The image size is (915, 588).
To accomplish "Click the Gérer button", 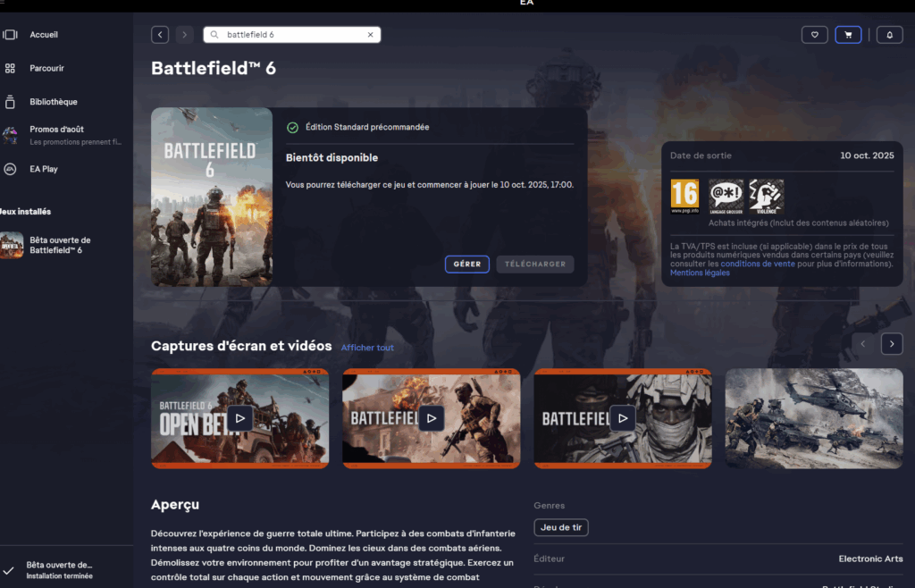I will (467, 264).
